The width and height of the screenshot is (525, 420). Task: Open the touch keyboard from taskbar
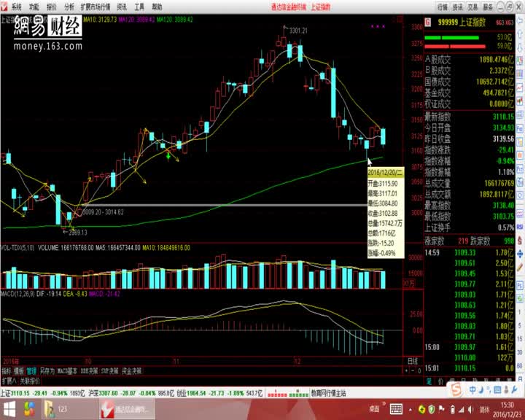point(396,409)
